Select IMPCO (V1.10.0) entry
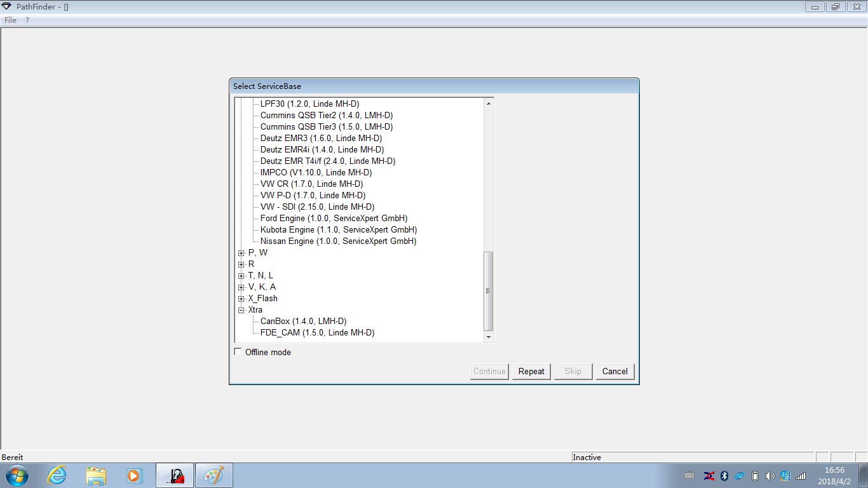 (x=316, y=172)
